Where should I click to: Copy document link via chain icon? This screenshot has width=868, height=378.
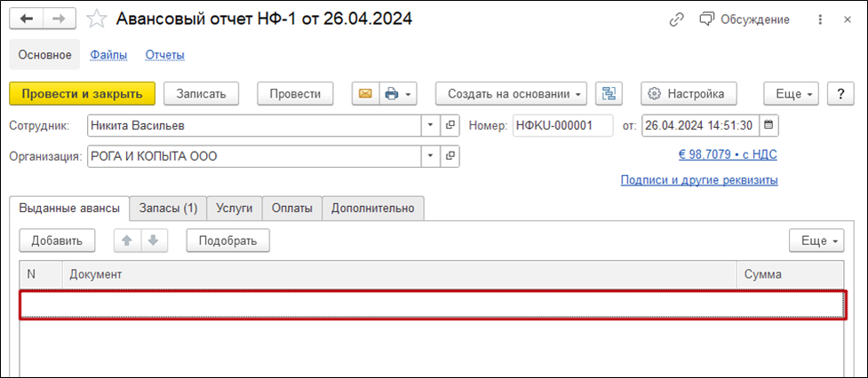(x=677, y=19)
